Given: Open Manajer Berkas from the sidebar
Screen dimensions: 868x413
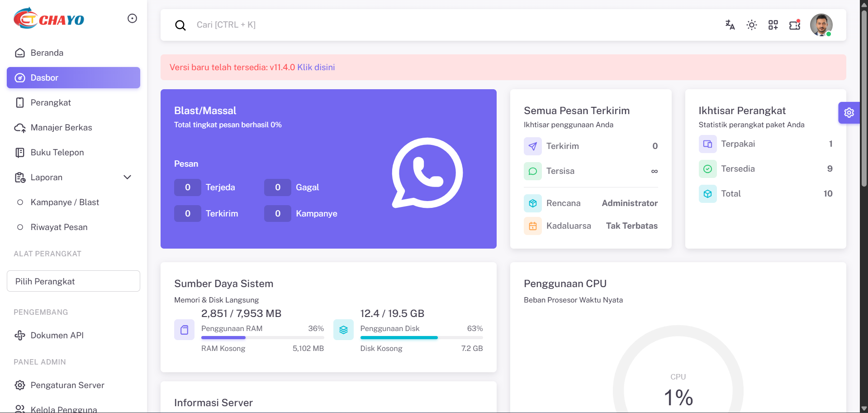Looking at the screenshot, I should coord(61,127).
